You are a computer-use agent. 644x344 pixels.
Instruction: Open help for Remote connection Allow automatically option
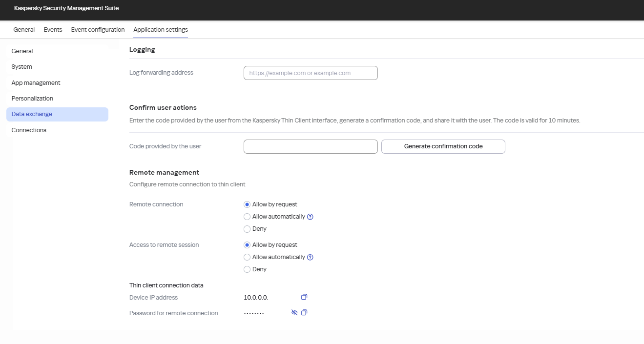pyautogui.click(x=310, y=216)
